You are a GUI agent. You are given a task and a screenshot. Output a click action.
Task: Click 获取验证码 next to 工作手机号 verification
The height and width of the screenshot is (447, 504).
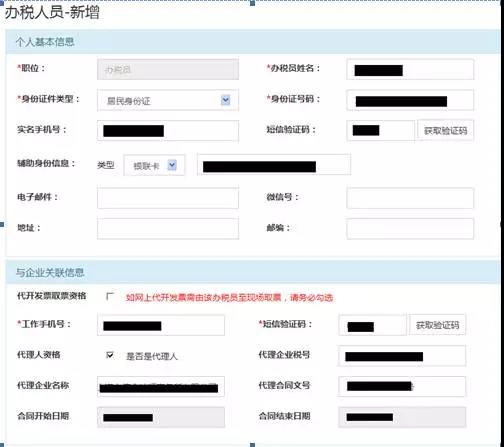[437, 325]
